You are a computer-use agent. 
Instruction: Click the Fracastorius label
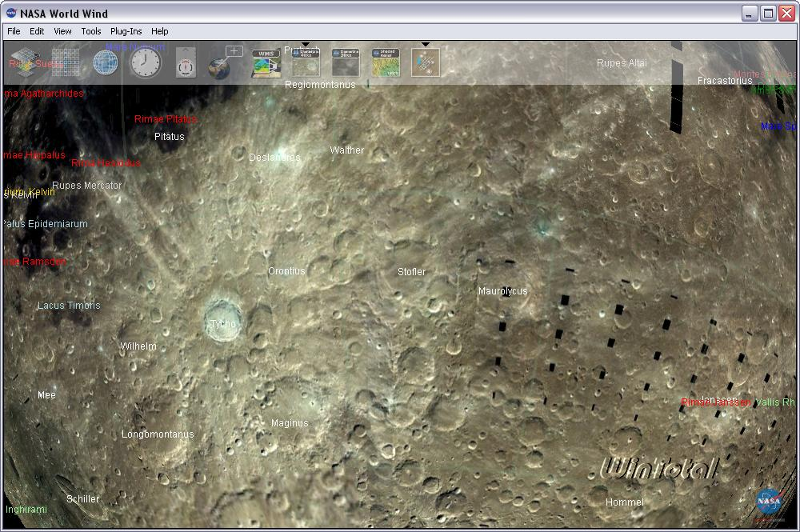pos(725,81)
